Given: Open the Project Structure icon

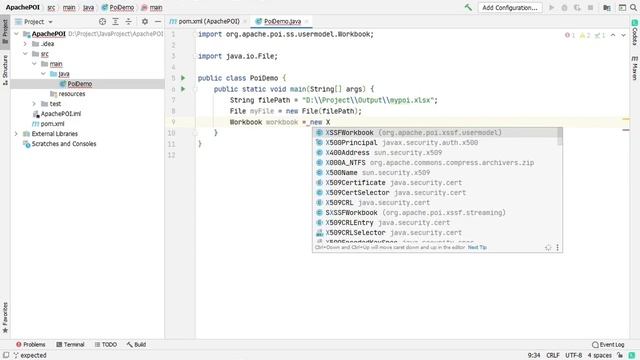Looking at the screenshot, I should [x=607, y=7].
